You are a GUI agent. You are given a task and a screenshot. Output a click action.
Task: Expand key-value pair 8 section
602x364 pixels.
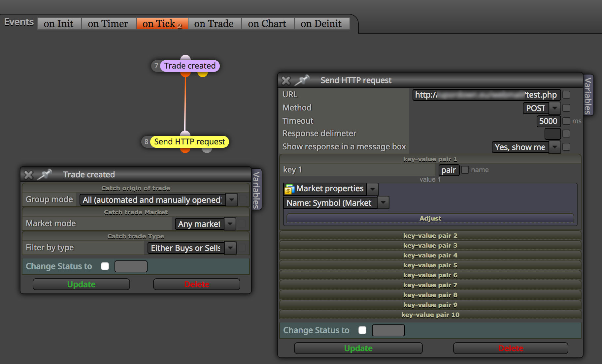tap(430, 295)
